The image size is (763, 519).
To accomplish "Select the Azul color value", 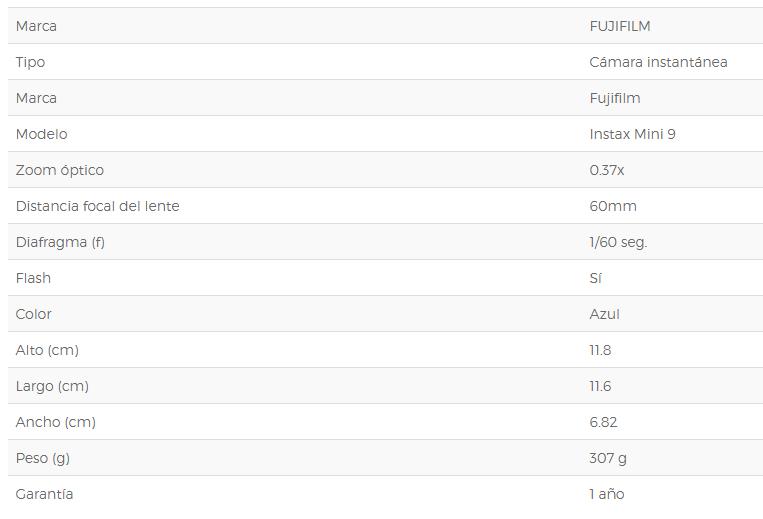I will [x=604, y=314].
